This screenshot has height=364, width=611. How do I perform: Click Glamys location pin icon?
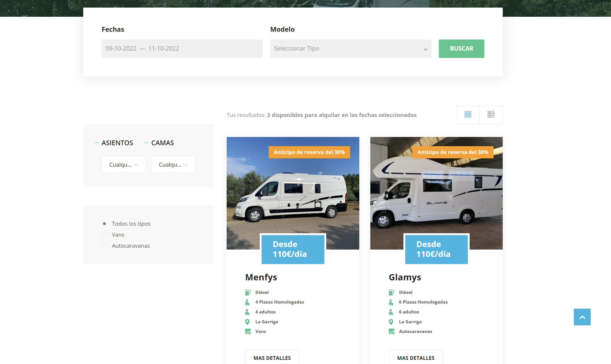tap(391, 321)
